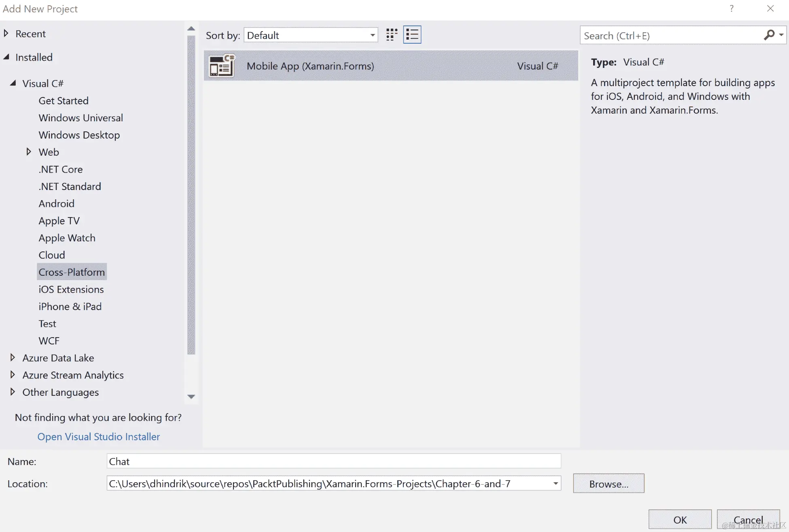Select Azure Data Lake label
This screenshot has height=532, width=789.
[x=58, y=358]
